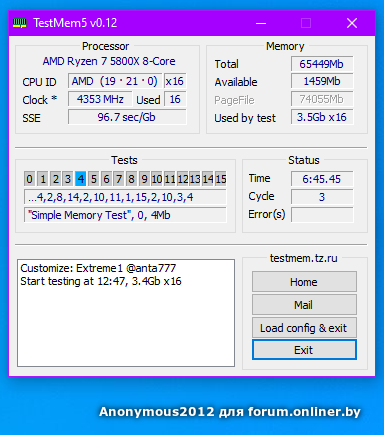Click the x16 thread count field
This screenshot has height=435, width=384.
(x=175, y=81)
